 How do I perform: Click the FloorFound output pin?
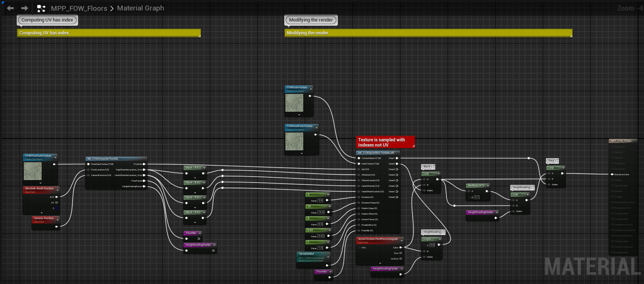(144, 181)
